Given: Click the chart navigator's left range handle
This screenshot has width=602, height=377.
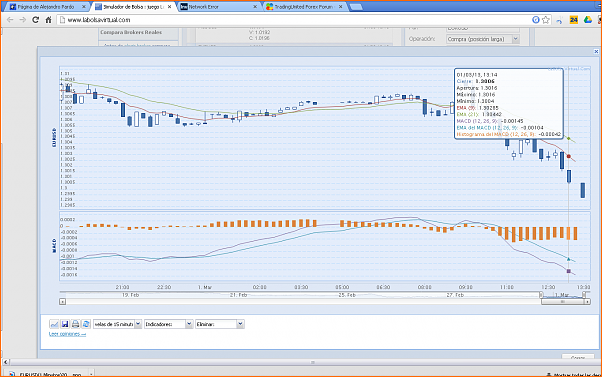Looking at the screenshot, I should pos(541,295).
